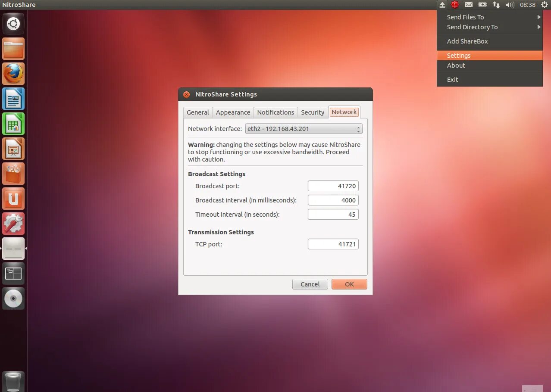Expand the Send Directory To submenu
551x392 pixels.
pos(490,27)
